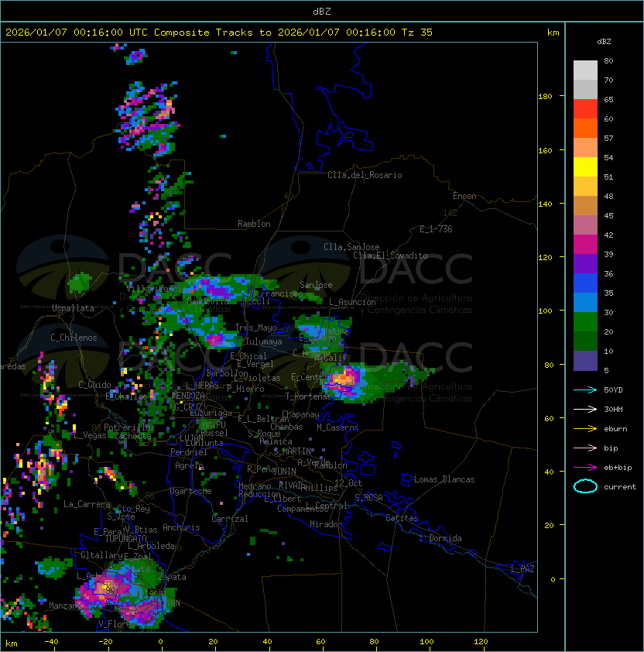This screenshot has height=652, width=644.
Task: Pick the royal blue 35–36 dBZ swatch
Action: [x=585, y=283]
